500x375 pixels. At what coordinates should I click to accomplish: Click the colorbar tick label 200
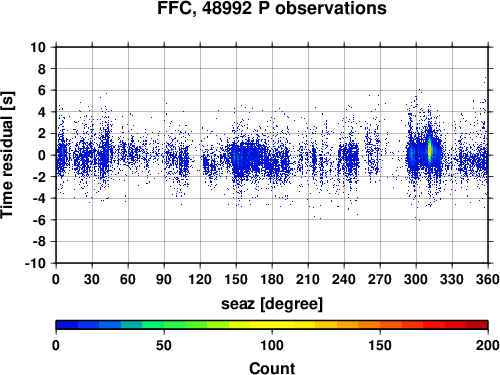(488, 345)
